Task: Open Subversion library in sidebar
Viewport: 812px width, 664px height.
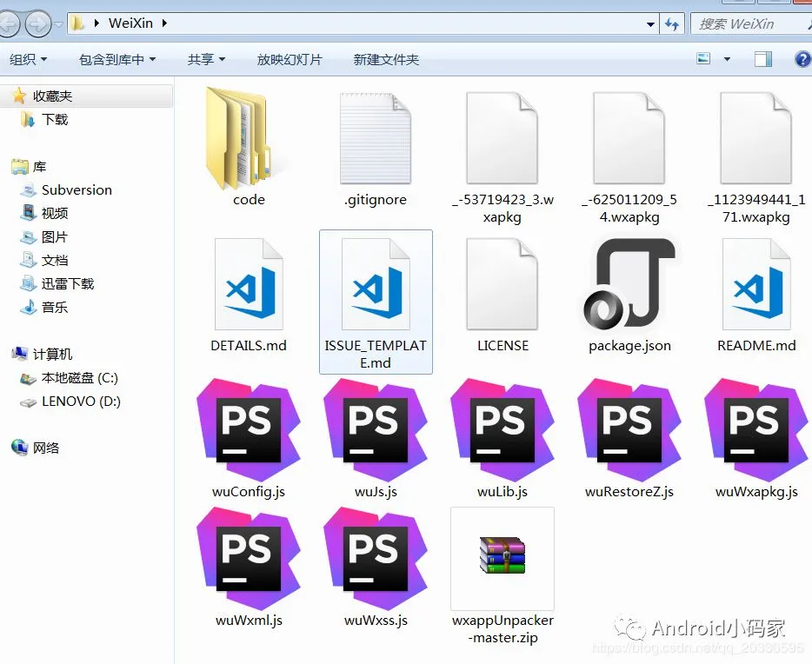Action: [x=77, y=190]
